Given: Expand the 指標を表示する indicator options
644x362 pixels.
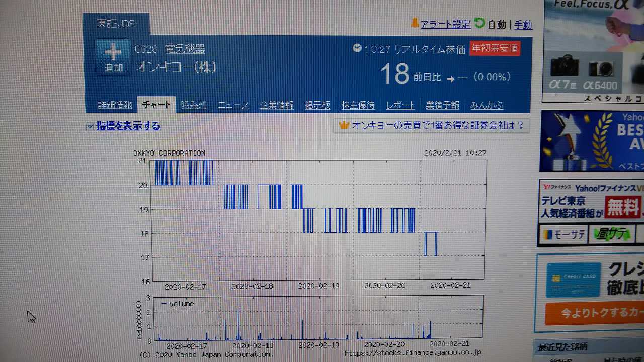Looking at the screenshot, I should 128,126.
